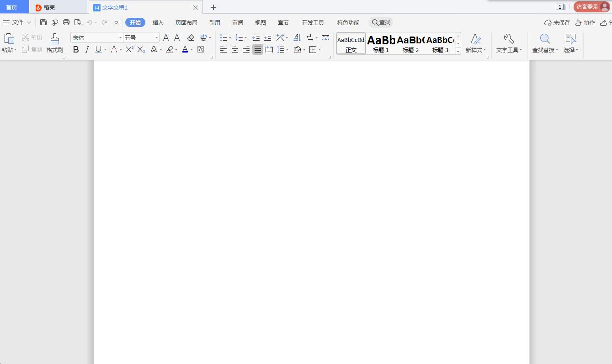The height and width of the screenshot is (364, 612).
Task: Align text left
Action: click(224, 49)
